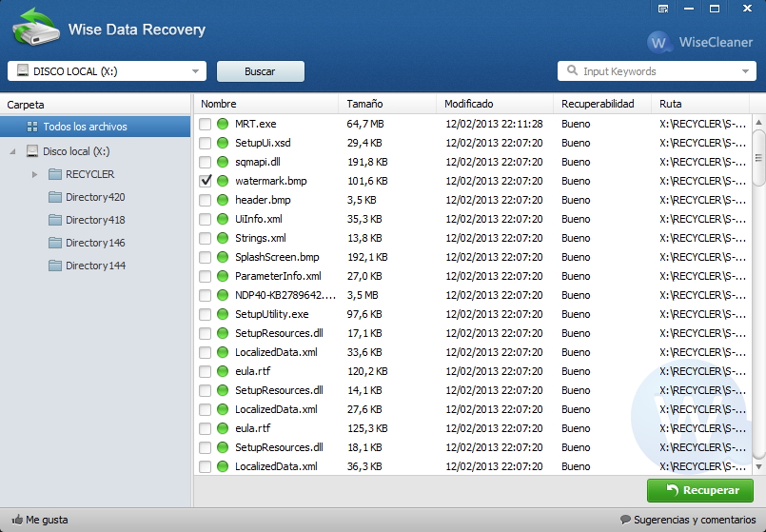Check the SetupUtility.exe checkbox
The image size is (766, 532).
(x=206, y=314)
